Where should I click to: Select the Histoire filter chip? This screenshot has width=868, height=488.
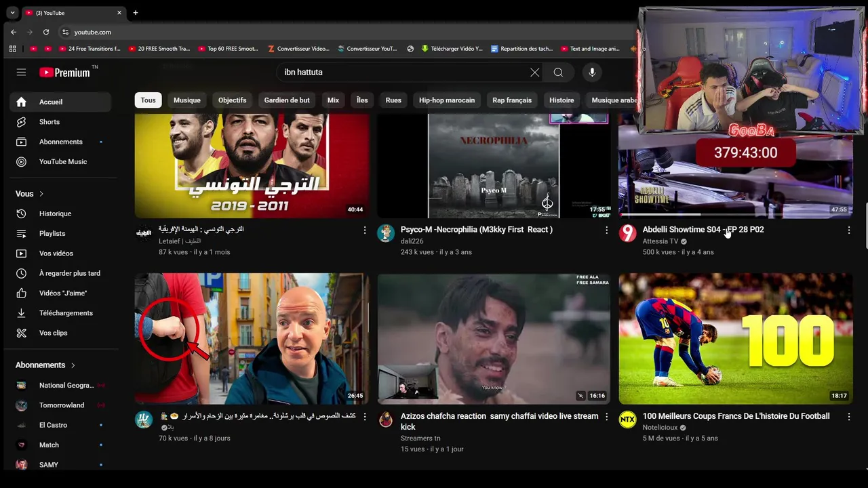[x=561, y=100]
